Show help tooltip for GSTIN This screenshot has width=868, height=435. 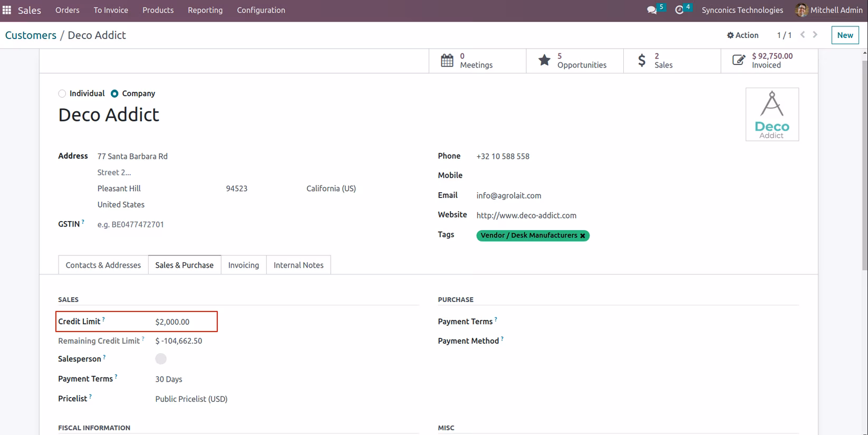83,222
